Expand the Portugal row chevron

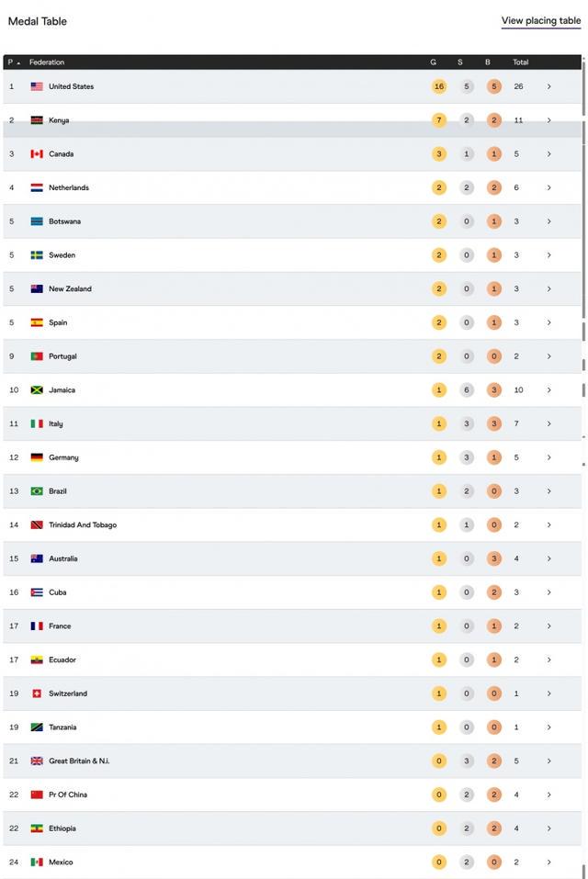[x=549, y=356]
